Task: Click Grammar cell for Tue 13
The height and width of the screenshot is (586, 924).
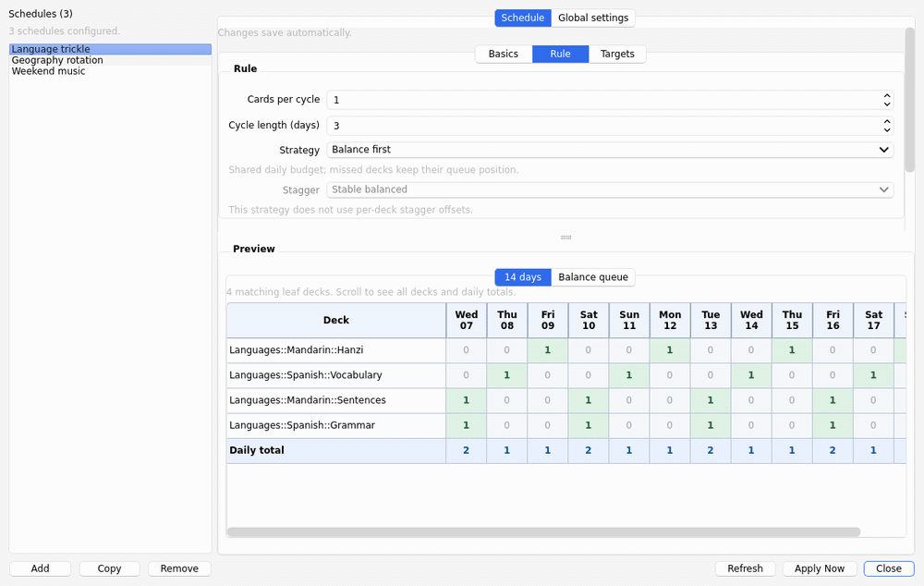Action: (x=710, y=425)
